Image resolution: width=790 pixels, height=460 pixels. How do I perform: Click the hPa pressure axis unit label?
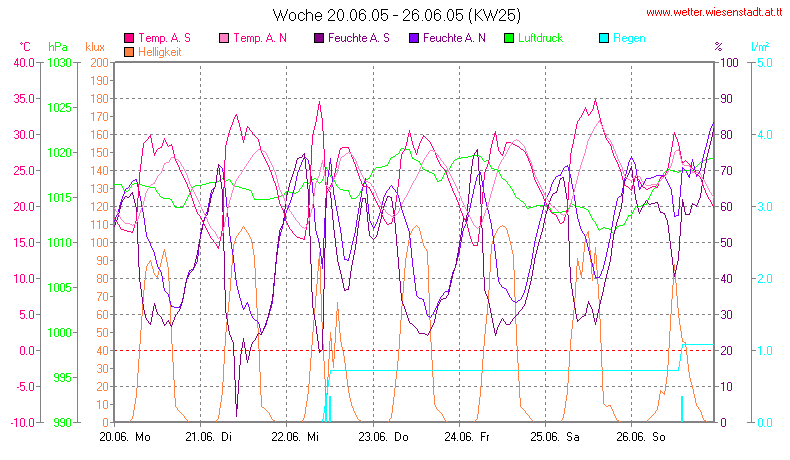[57, 47]
